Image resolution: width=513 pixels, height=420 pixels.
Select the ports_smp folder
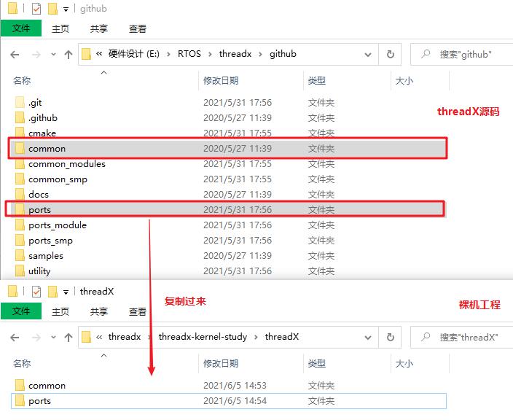[228, 241]
